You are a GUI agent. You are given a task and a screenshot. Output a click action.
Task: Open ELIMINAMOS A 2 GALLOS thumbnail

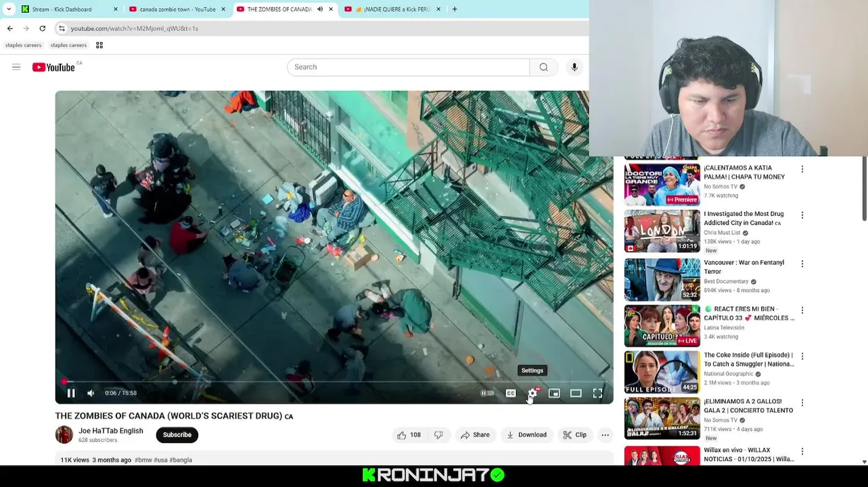coord(662,419)
